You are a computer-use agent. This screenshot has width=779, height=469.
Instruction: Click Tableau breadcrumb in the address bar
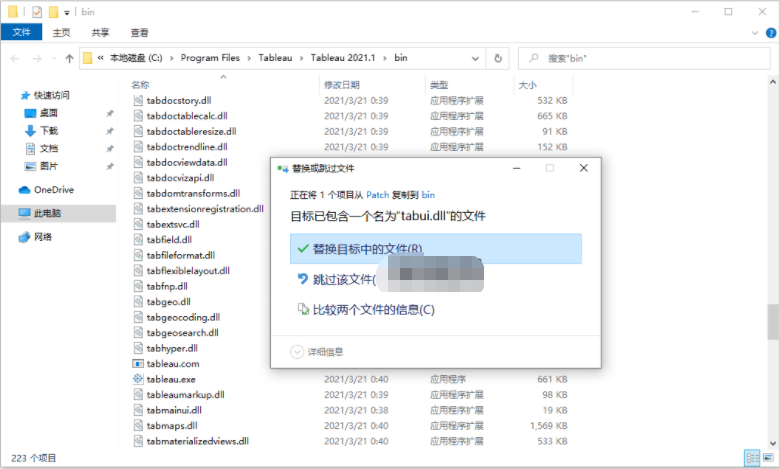point(275,58)
